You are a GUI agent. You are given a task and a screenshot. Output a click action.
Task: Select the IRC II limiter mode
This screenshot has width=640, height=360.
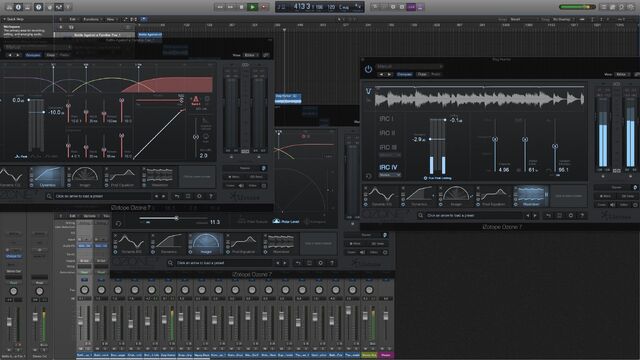pyautogui.click(x=387, y=133)
